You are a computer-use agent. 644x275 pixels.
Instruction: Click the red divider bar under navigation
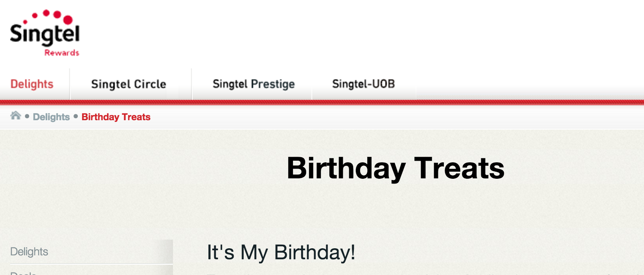pyautogui.click(x=322, y=103)
